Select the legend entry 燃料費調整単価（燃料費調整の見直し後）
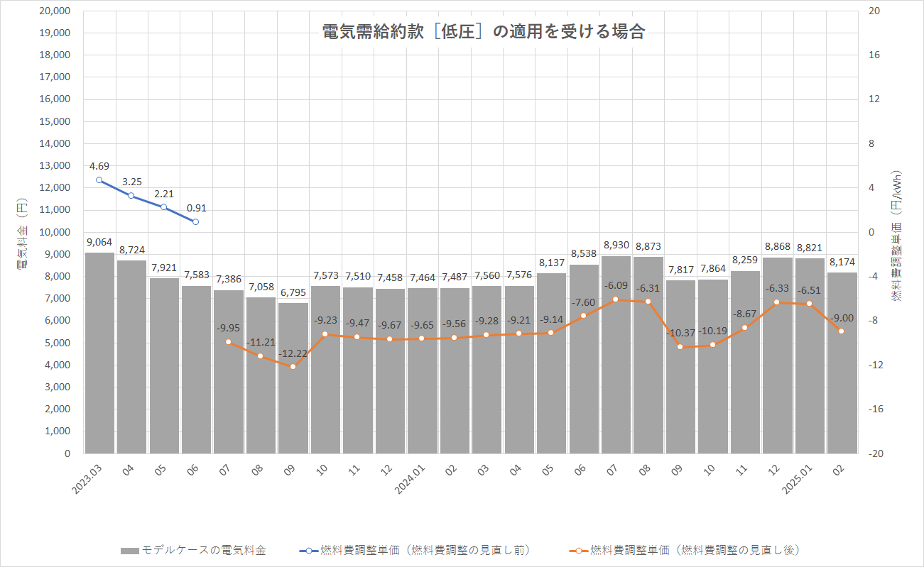Viewport: 924px width, 567px height. (x=686, y=550)
